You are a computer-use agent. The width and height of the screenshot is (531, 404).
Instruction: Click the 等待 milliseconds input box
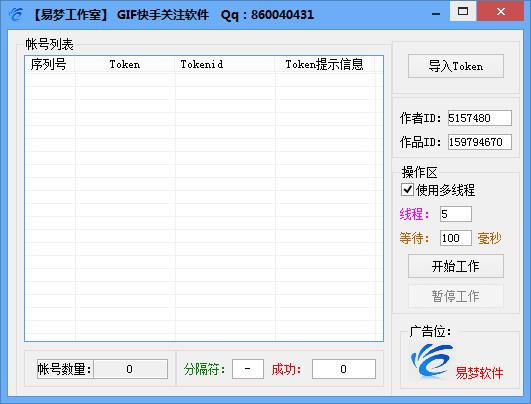pyautogui.click(x=456, y=238)
